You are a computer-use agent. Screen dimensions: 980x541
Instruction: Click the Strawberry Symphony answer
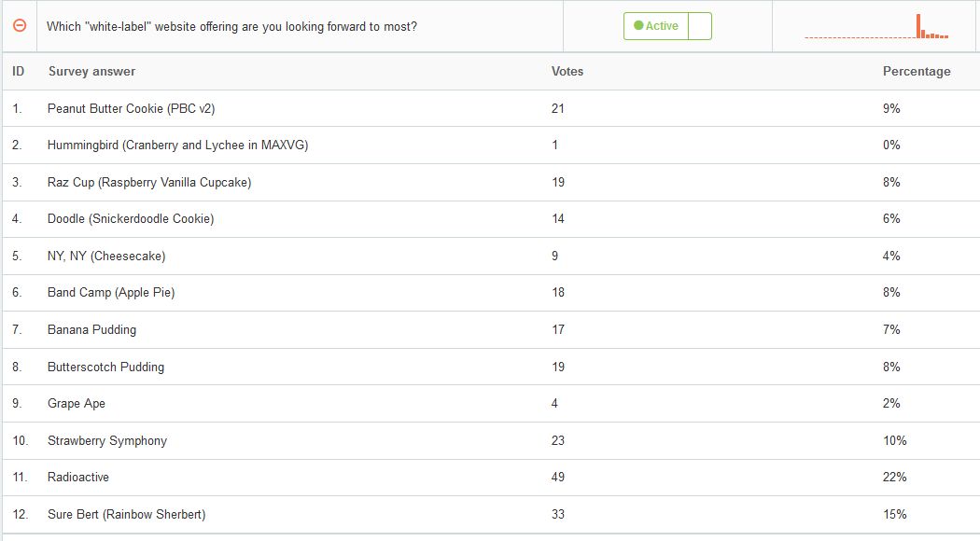107,440
